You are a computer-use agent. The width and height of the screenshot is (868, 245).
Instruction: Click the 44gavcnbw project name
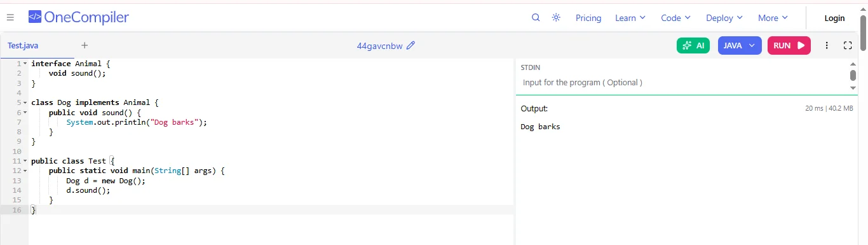click(x=379, y=46)
